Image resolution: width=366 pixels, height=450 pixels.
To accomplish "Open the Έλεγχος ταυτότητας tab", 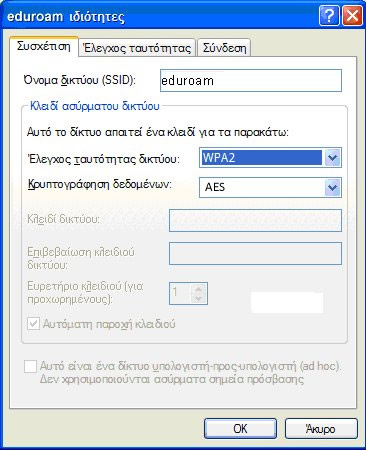I will pyautogui.click(x=137, y=48).
